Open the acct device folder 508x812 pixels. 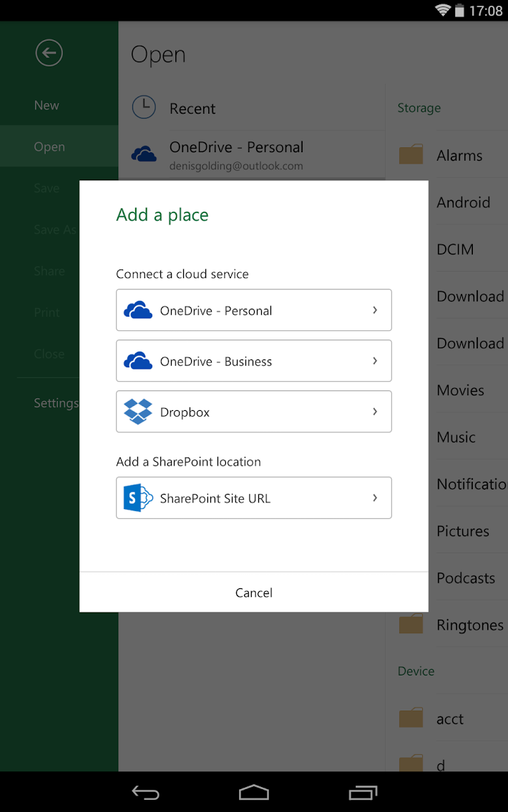[x=450, y=719]
